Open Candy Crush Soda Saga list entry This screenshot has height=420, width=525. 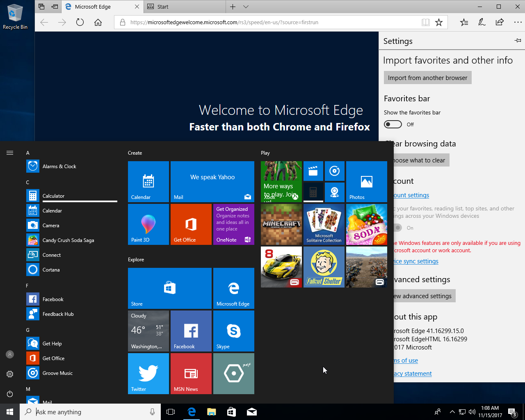71,240
